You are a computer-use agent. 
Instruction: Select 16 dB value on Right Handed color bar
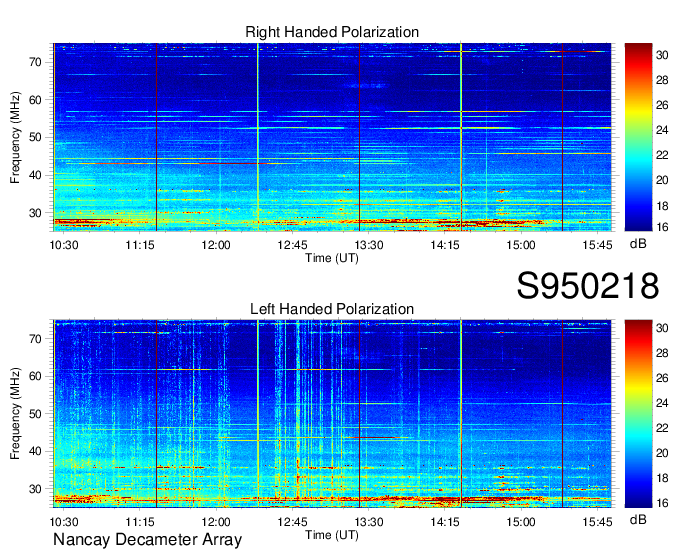click(662, 227)
